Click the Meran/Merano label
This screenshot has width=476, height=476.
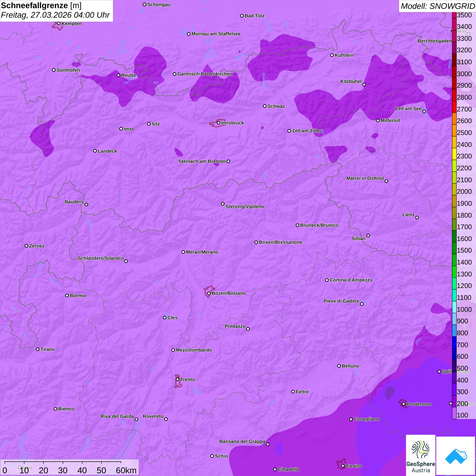tap(202, 252)
